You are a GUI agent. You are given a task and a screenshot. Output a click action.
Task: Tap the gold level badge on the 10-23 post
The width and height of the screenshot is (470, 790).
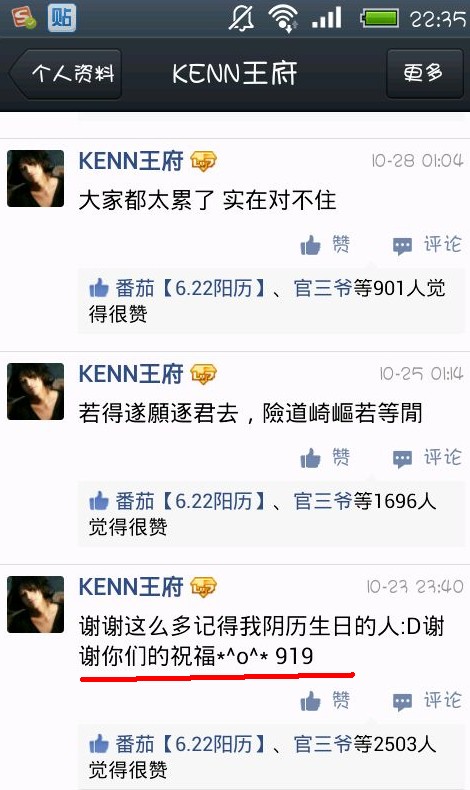point(203,587)
